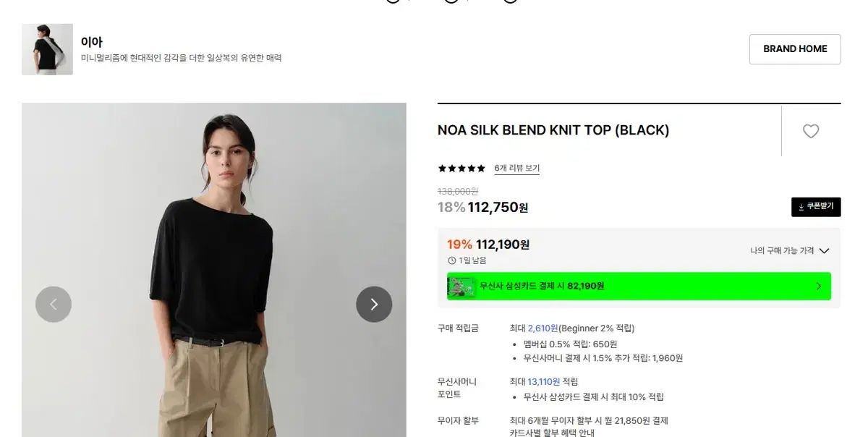Click the 13,110원 Musinsa money link
Image resolution: width=868 pixels, height=437 pixels.
click(x=544, y=381)
